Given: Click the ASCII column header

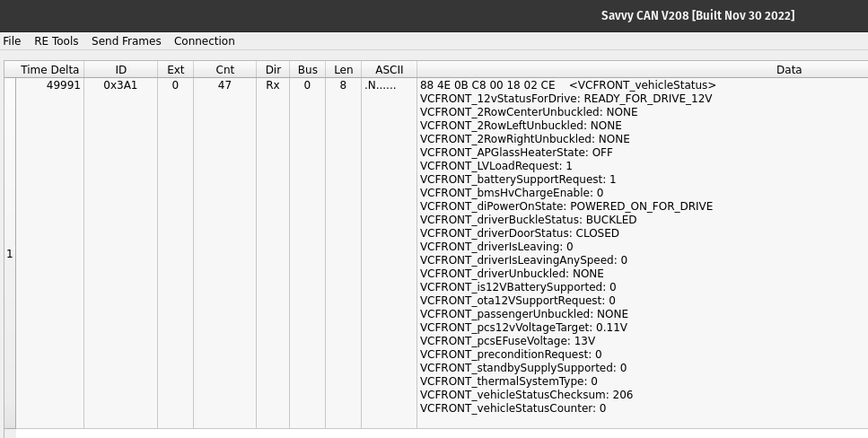Looking at the screenshot, I should point(389,70).
